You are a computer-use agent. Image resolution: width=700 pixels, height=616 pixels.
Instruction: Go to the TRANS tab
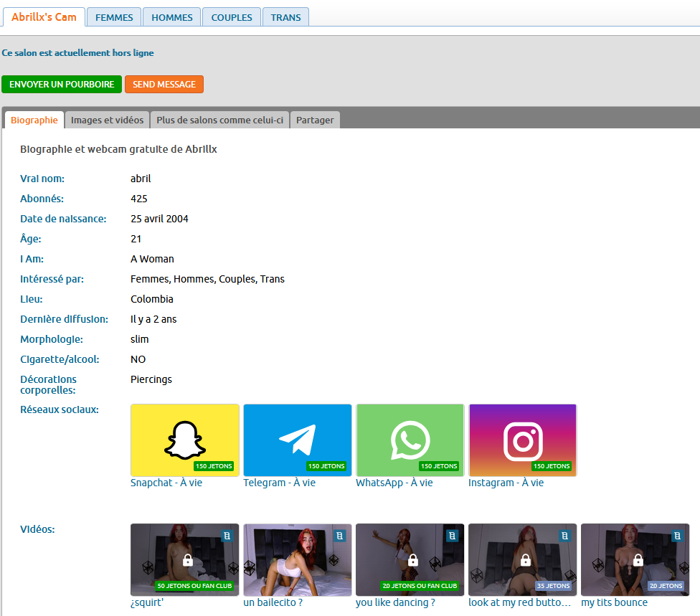tap(285, 17)
